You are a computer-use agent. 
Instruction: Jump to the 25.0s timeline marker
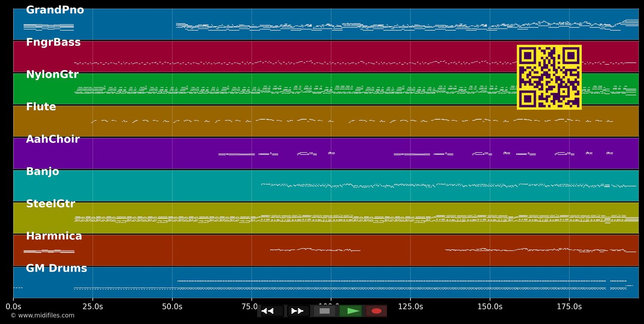click(93, 306)
